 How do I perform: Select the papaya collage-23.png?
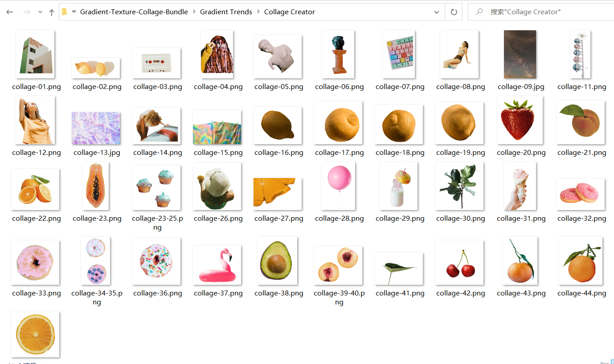[x=96, y=186]
